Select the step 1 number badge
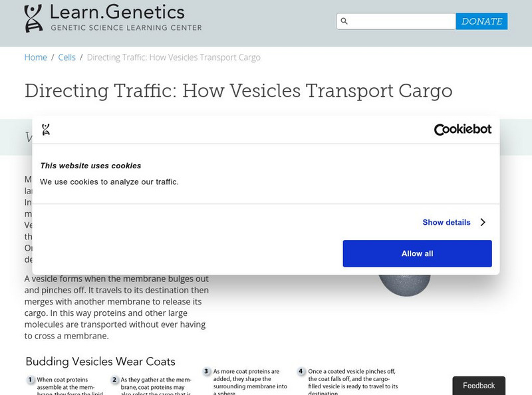532x395 pixels. tap(30, 380)
